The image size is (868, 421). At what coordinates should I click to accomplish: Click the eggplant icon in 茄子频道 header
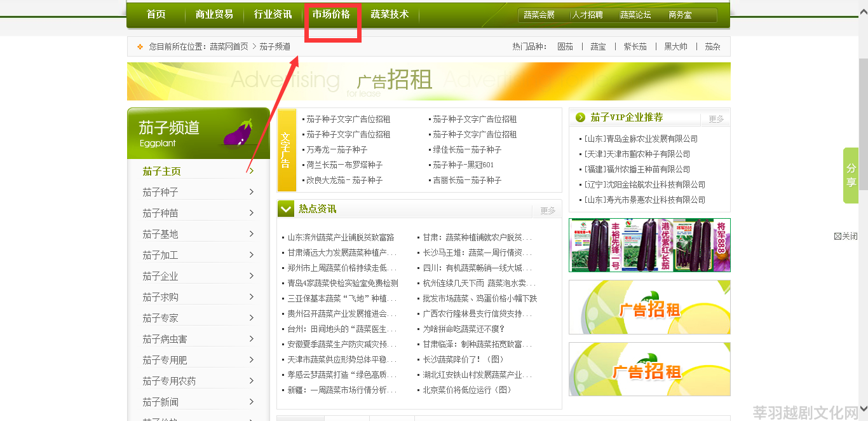pos(238,133)
